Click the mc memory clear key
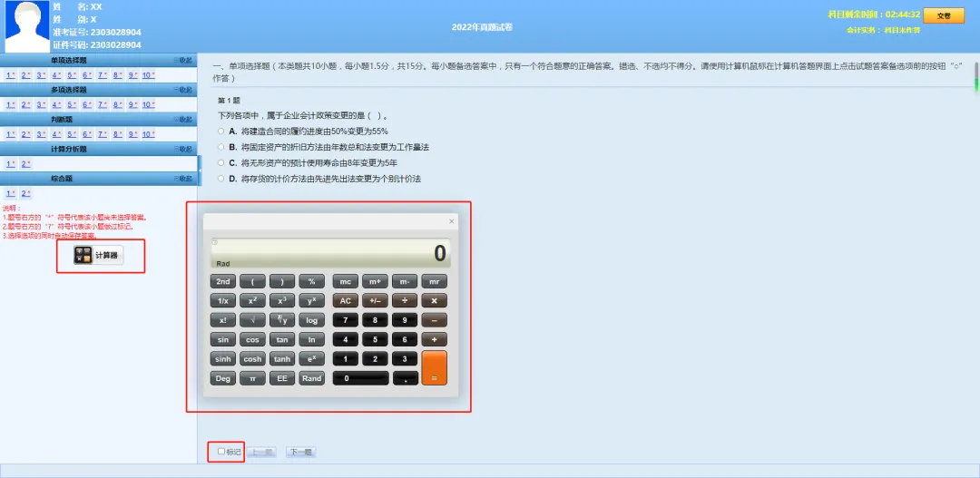This screenshot has width=980, height=478. (345, 281)
